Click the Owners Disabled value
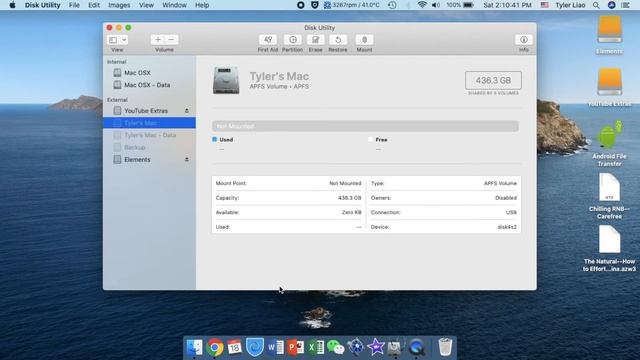 pos(506,198)
